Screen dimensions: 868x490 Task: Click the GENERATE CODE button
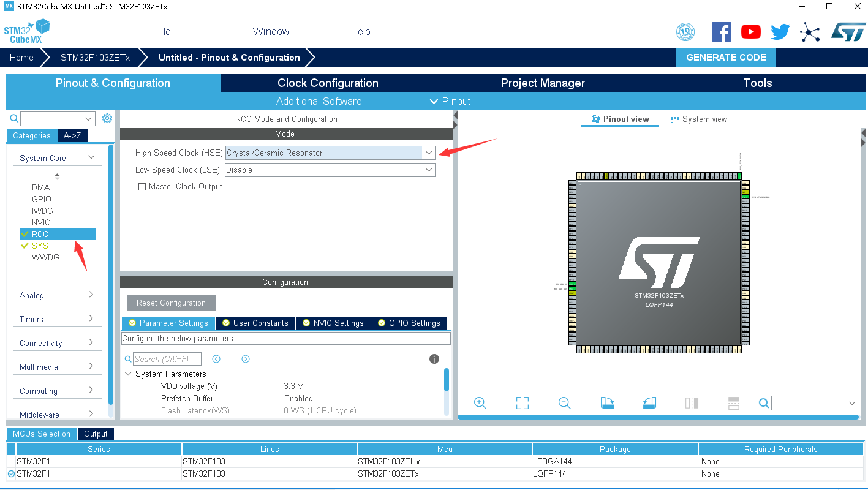pos(726,57)
